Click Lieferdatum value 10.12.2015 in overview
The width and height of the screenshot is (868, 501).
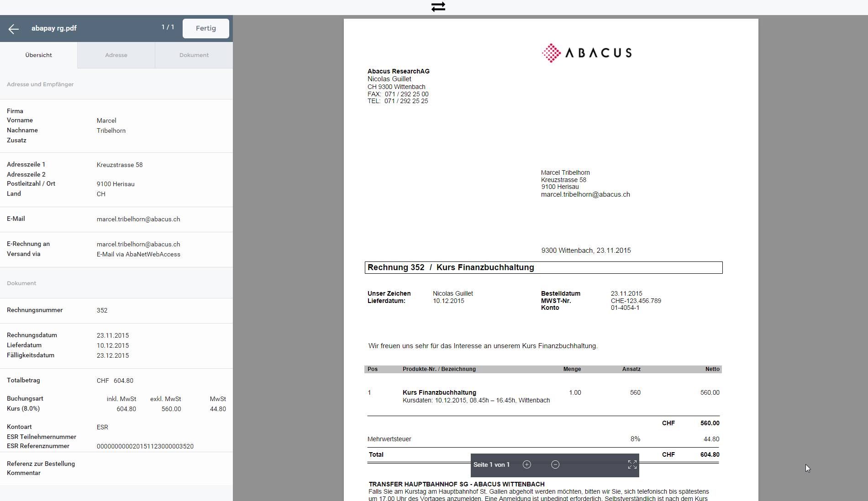(113, 346)
